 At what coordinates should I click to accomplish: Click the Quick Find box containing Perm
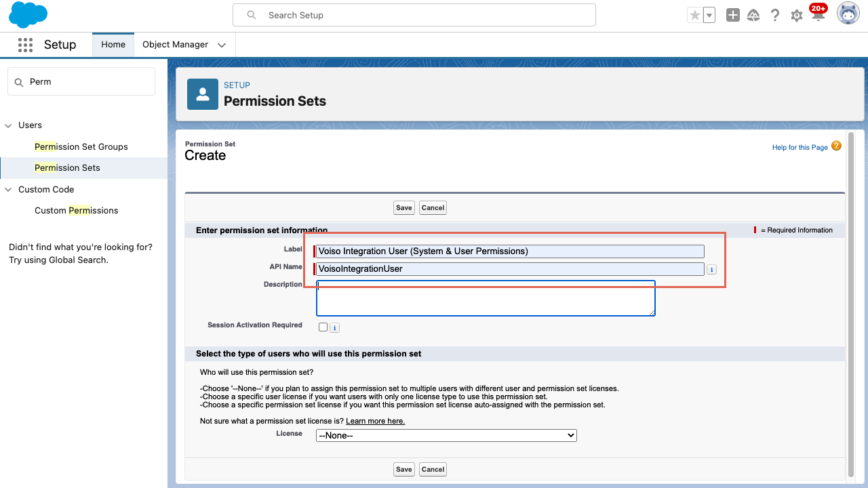pyautogui.click(x=81, y=81)
